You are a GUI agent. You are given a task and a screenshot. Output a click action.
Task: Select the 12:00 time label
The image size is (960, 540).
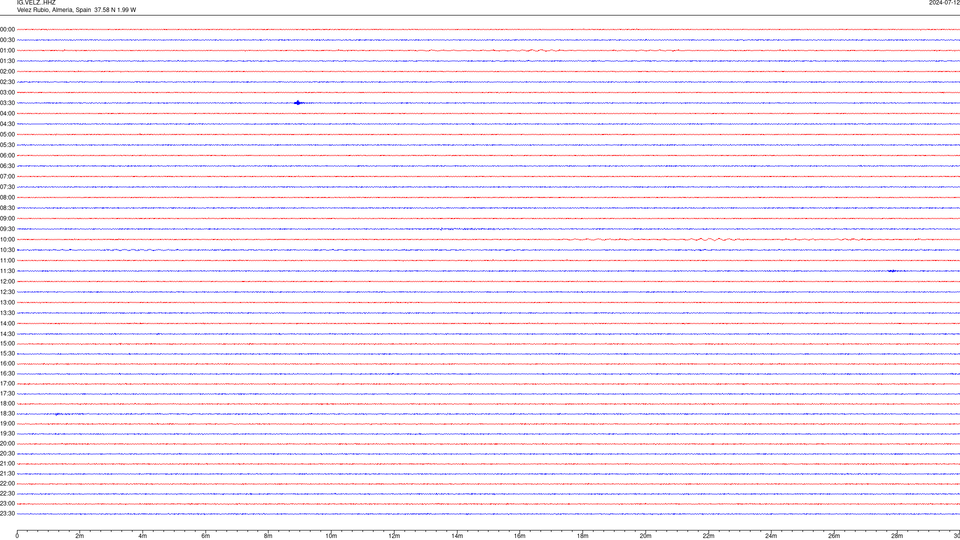7,282
